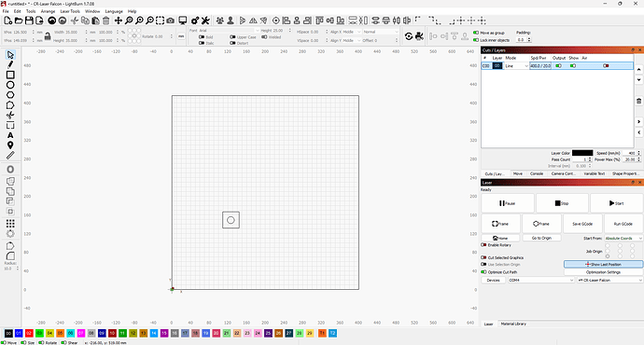Switch to the Console tab
Viewport: 644px width, 345px height.
(x=537, y=173)
